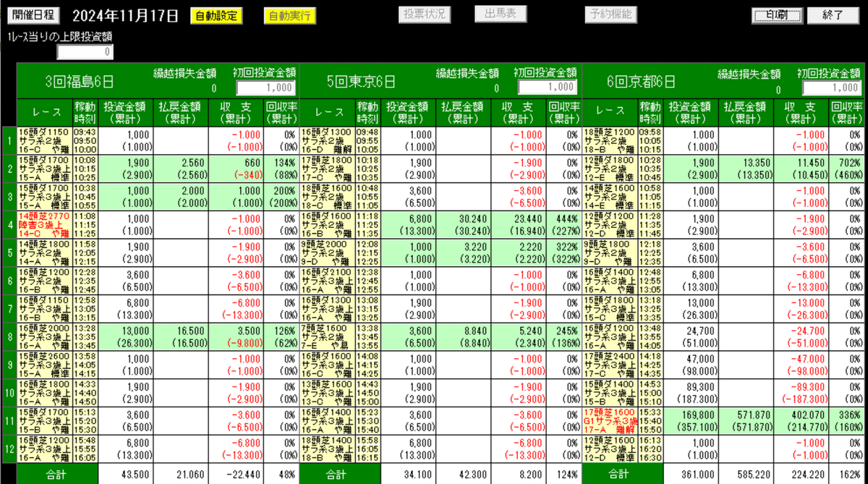Viewport: 868px width, 484px height.
Task: Open the 出馬表 view
Action: tap(501, 14)
